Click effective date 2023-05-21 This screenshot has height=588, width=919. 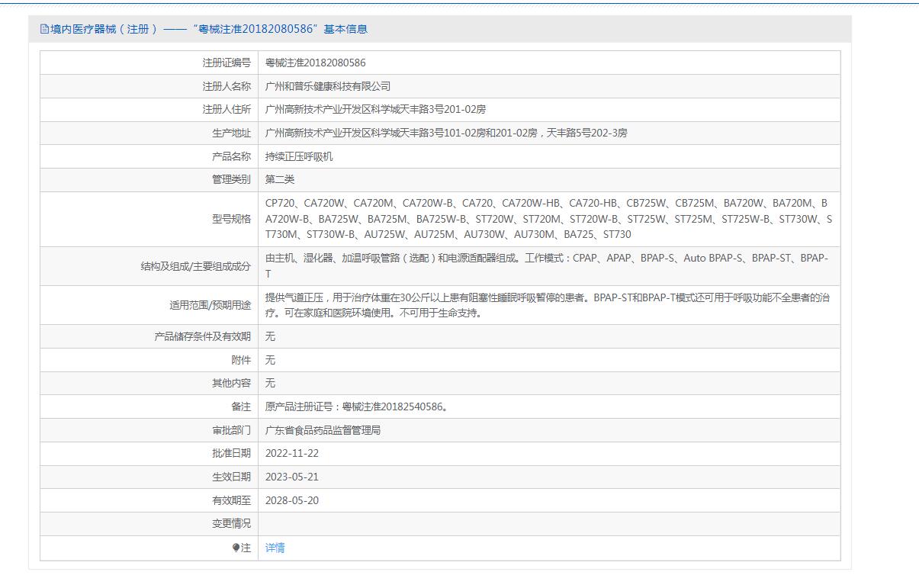pyautogui.click(x=291, y=477)
